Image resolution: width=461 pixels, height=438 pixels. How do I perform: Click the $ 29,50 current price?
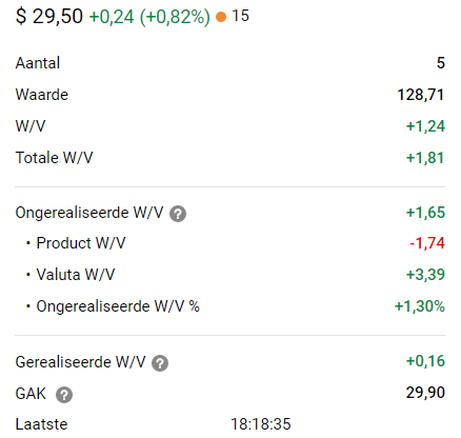click(x=49, y=16)
